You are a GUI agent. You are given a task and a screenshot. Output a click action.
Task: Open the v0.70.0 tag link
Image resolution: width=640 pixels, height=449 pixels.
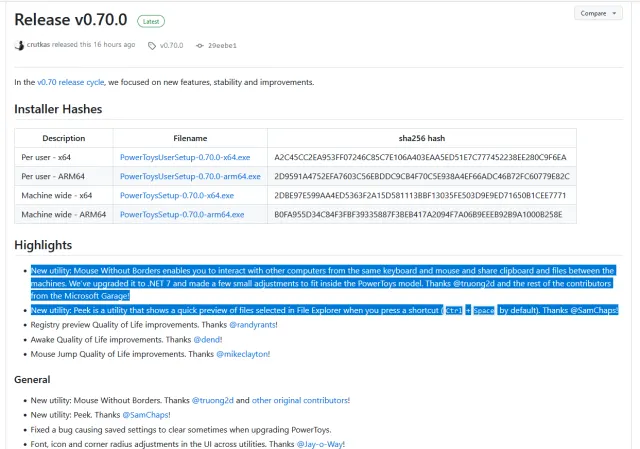click(171, 45)
